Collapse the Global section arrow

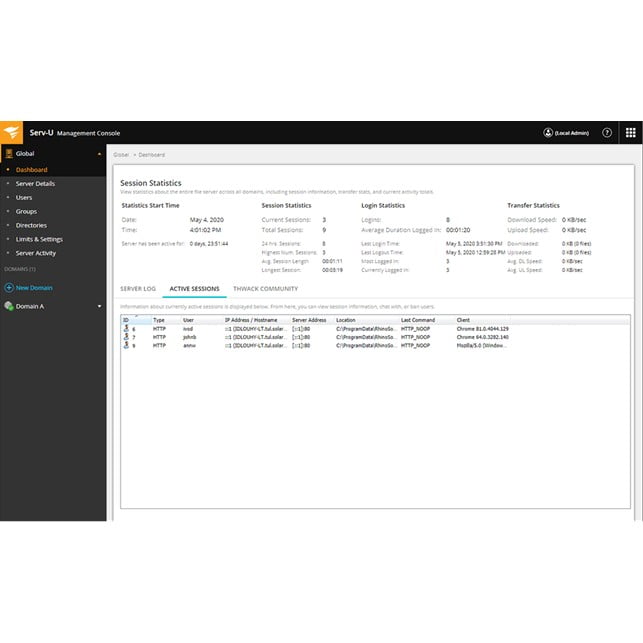[99, 154]
